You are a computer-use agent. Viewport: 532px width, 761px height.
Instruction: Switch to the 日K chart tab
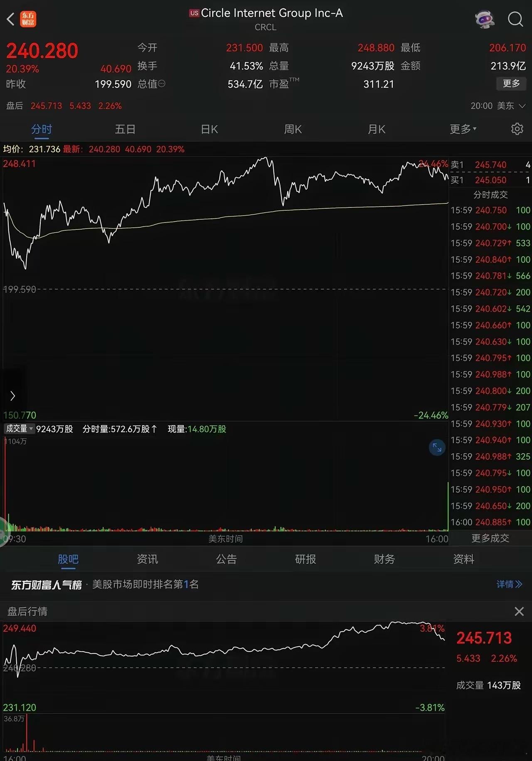(209, 129)
